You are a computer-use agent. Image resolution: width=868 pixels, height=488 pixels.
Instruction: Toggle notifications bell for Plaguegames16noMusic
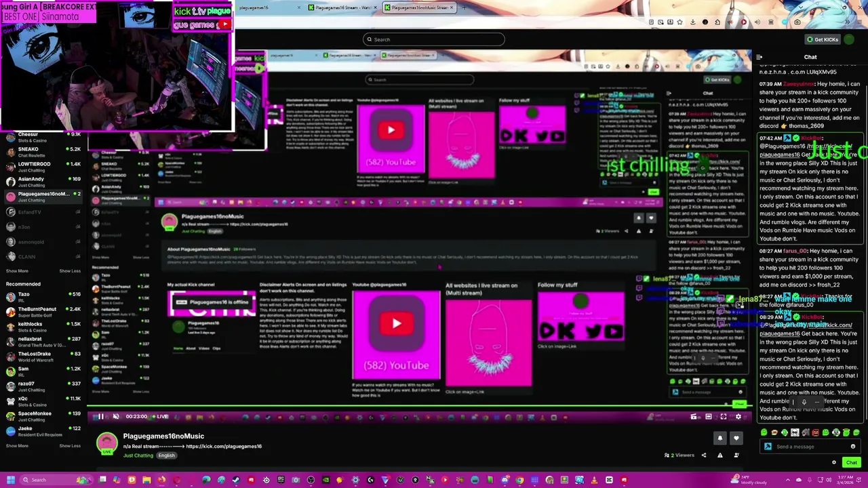click(x=720, y=439)
